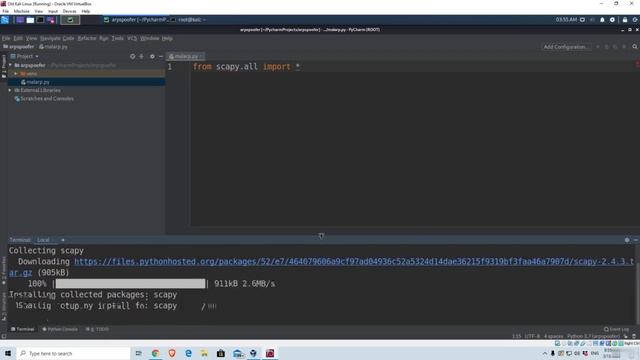Select malarp.py in project tree
The image size is (640, 360).
point(38,82)
